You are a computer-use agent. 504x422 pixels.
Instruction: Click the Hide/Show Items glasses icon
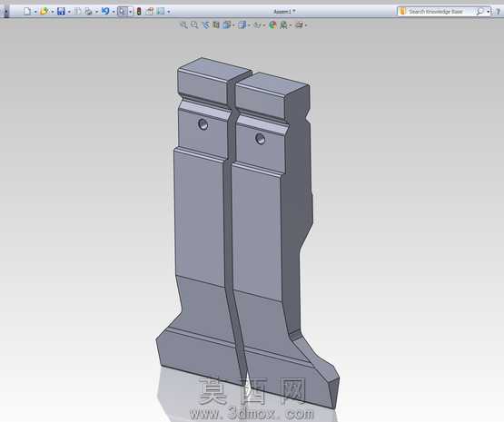(x=258, y=25)
